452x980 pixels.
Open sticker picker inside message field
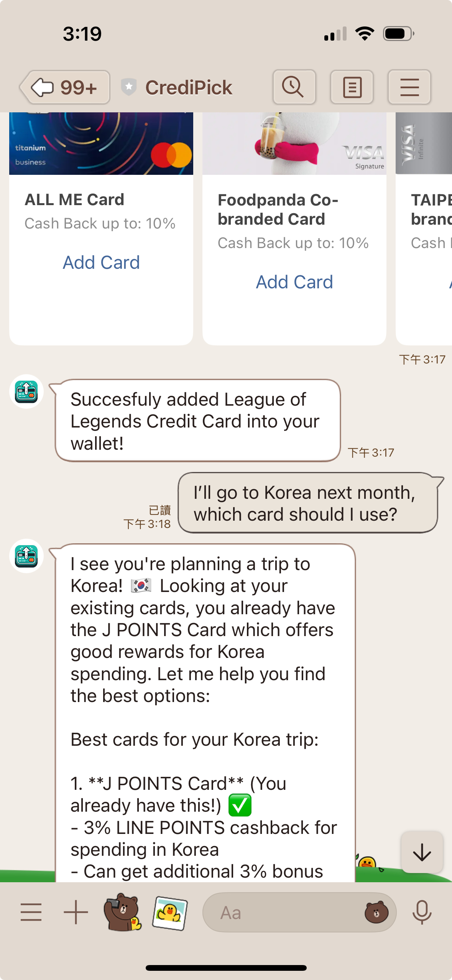pyautogui.click(x=376, y=913)
